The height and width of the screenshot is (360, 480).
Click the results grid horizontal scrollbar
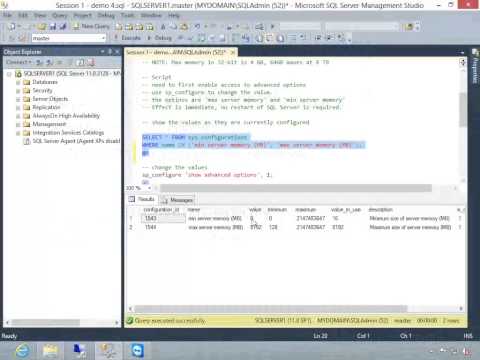(270, 309)
